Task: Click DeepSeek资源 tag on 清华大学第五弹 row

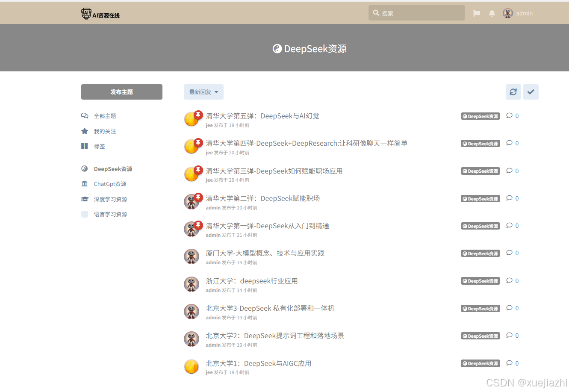Action: [481, 116]
